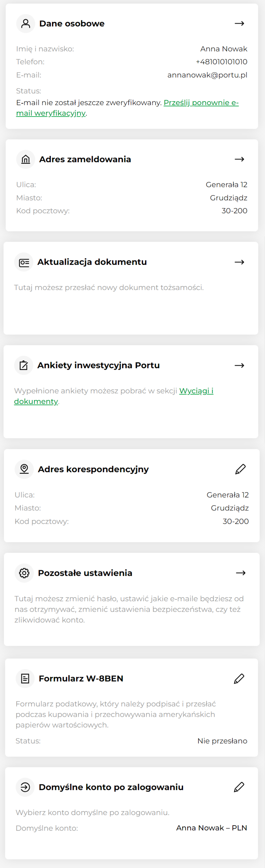Open the Wyciągi i dokumenty link

tap(114, 396)
